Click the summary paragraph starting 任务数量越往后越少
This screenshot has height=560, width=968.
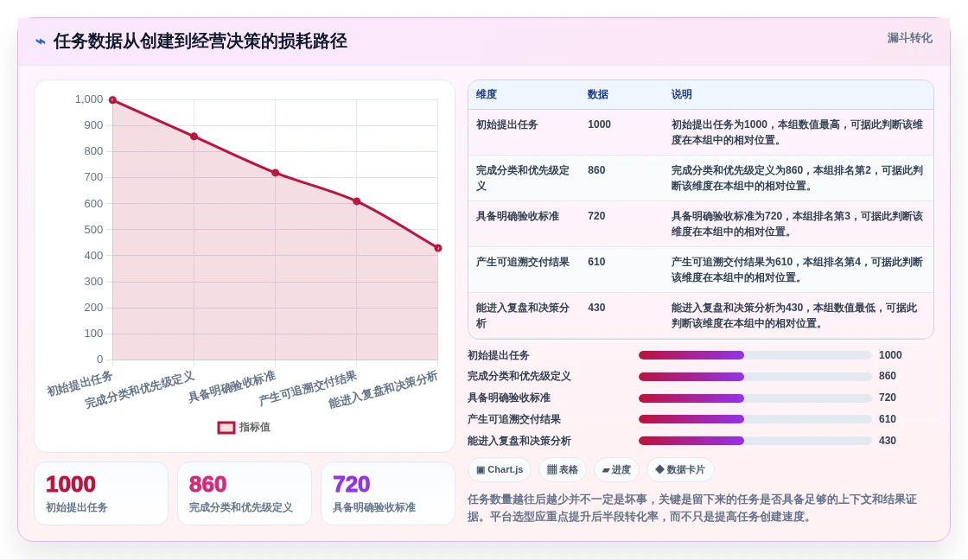[692, 507]
